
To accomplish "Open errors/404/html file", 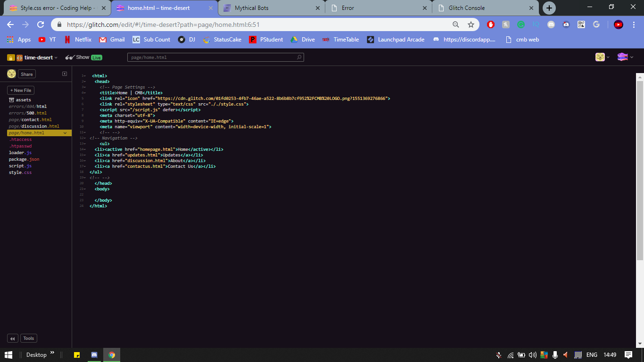I will [x=28, y=107].
